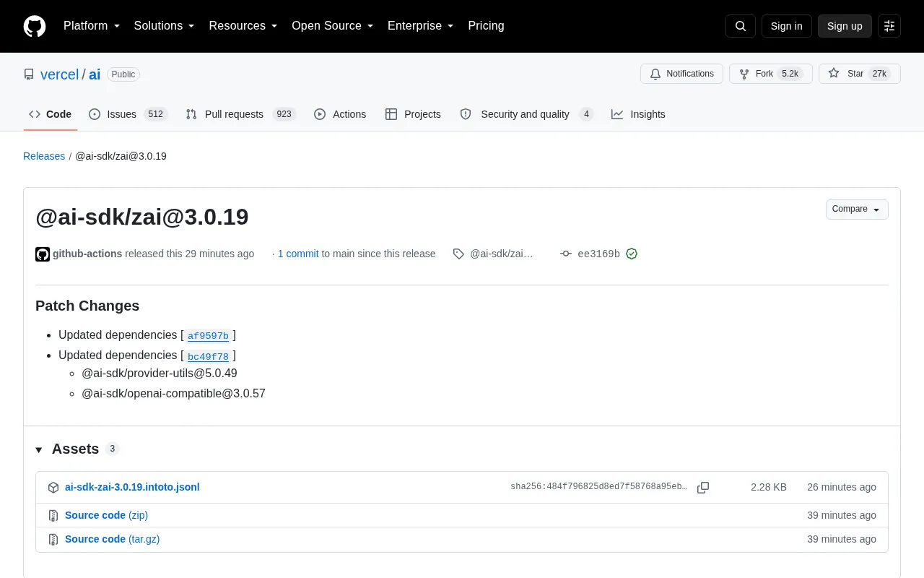
Task: Click the star icon on Star button
Action: coord(834,74)
